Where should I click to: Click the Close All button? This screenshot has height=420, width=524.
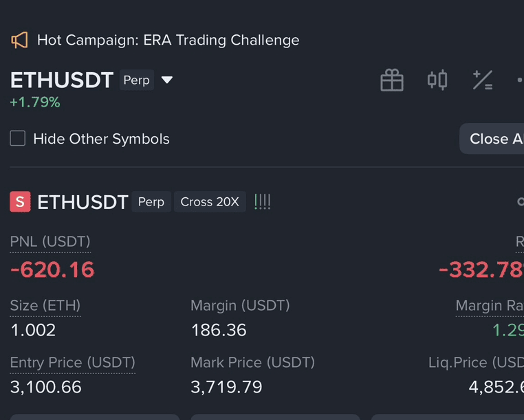coord(492,139)
